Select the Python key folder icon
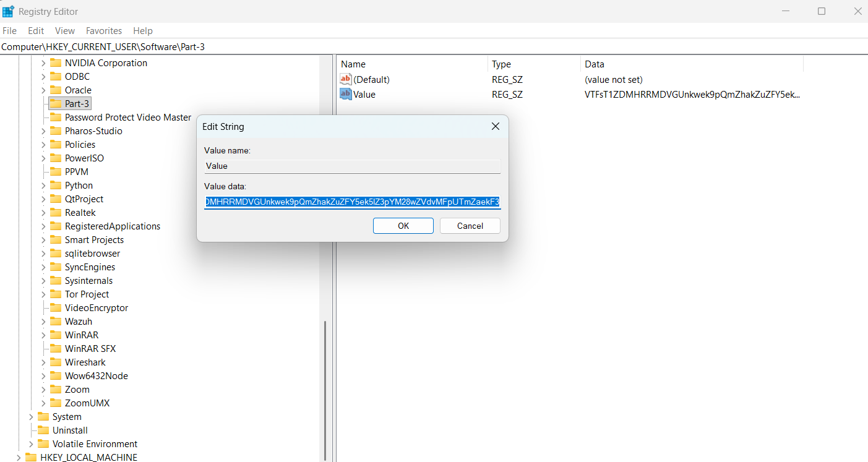The height and width of the screenshot is (462, 868). [56, 186]
